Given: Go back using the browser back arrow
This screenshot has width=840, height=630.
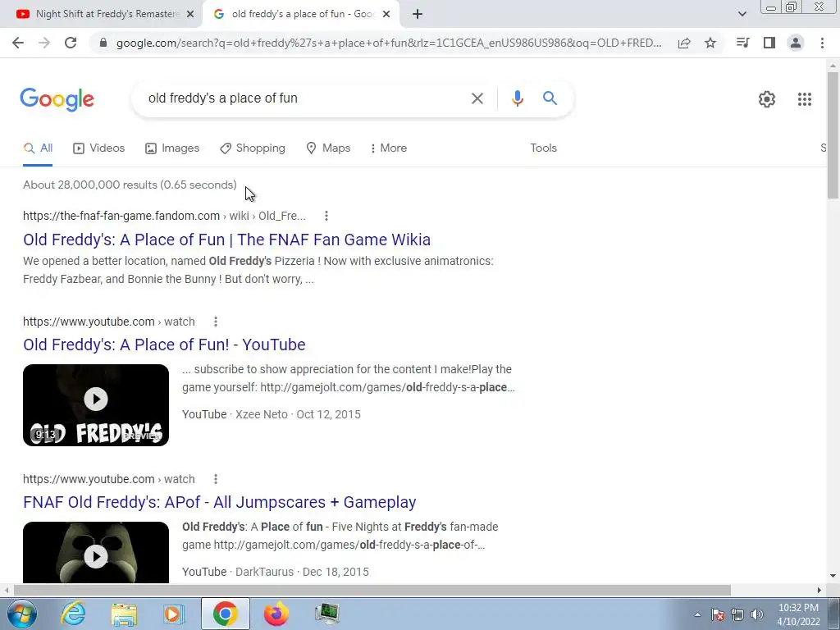Looking at the screenshot, I should click(18, 43).
